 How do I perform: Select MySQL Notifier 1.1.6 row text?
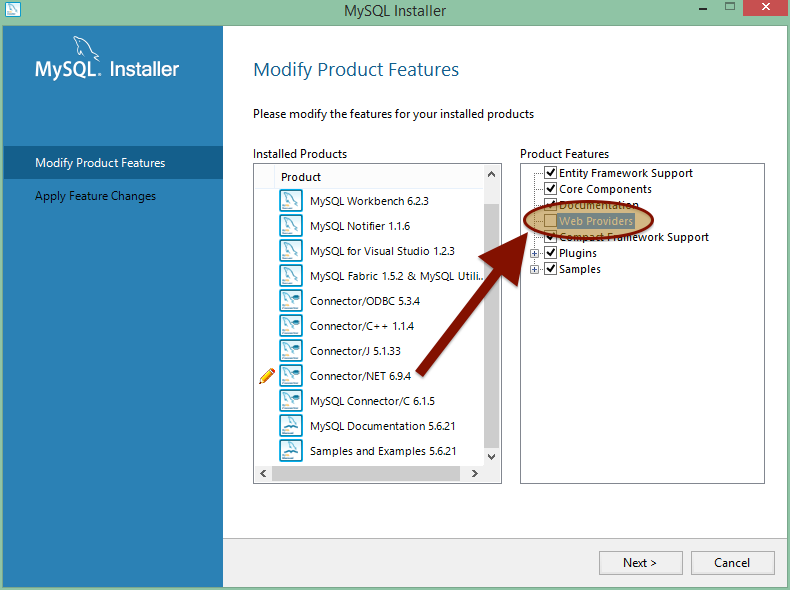point(360,226)
